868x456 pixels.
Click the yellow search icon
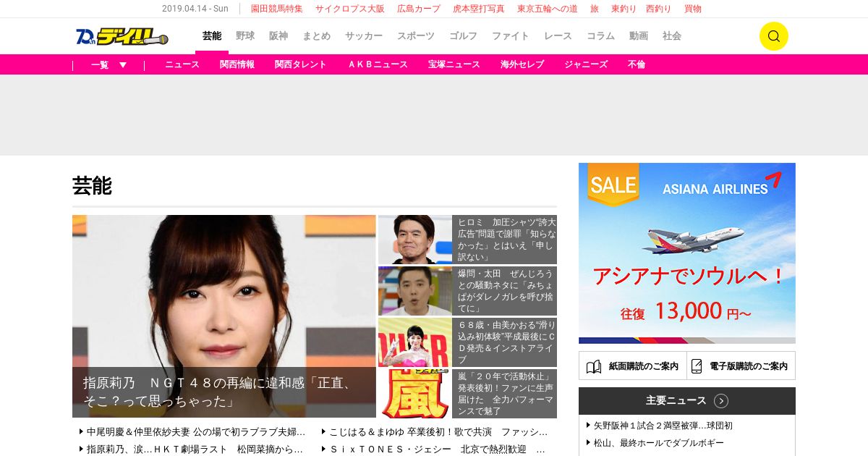(773, 36)
